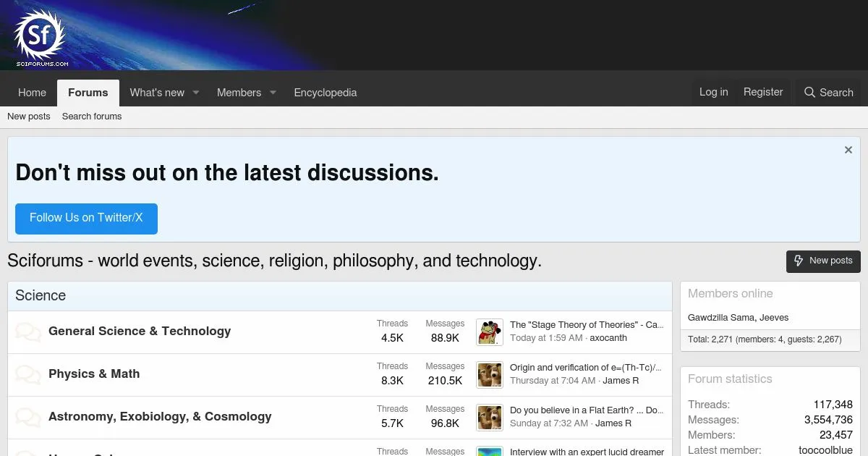The width and height of the screenshot is (868, 456).
Task: Click the username axocanth
Action: (608, 338)
